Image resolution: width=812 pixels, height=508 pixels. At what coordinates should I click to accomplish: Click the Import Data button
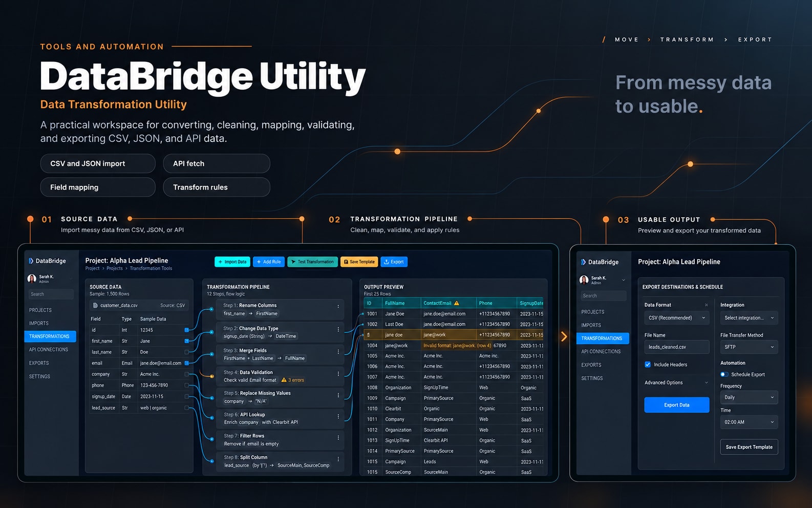232,262
